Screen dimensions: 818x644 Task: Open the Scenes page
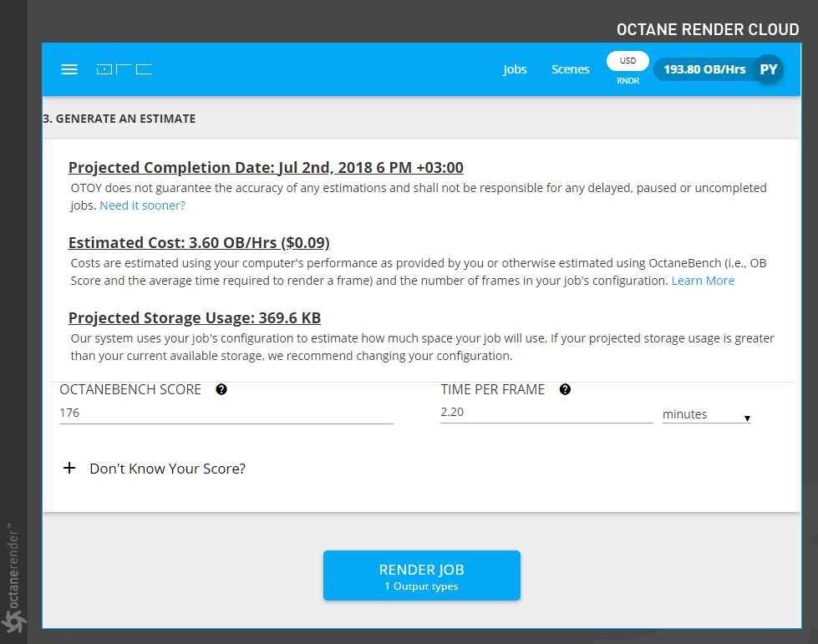[570, 69]
